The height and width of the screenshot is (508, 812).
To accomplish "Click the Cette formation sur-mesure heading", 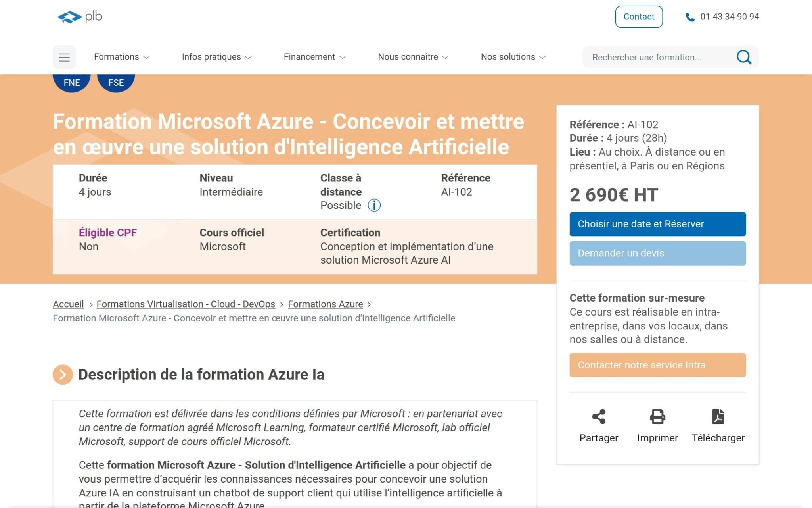I will (637, 298).
